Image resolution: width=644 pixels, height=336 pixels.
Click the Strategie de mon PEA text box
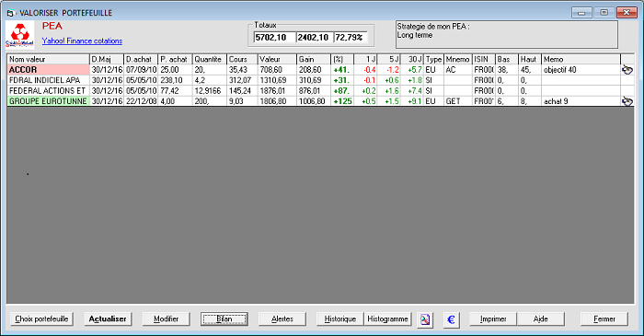[506, 35]
